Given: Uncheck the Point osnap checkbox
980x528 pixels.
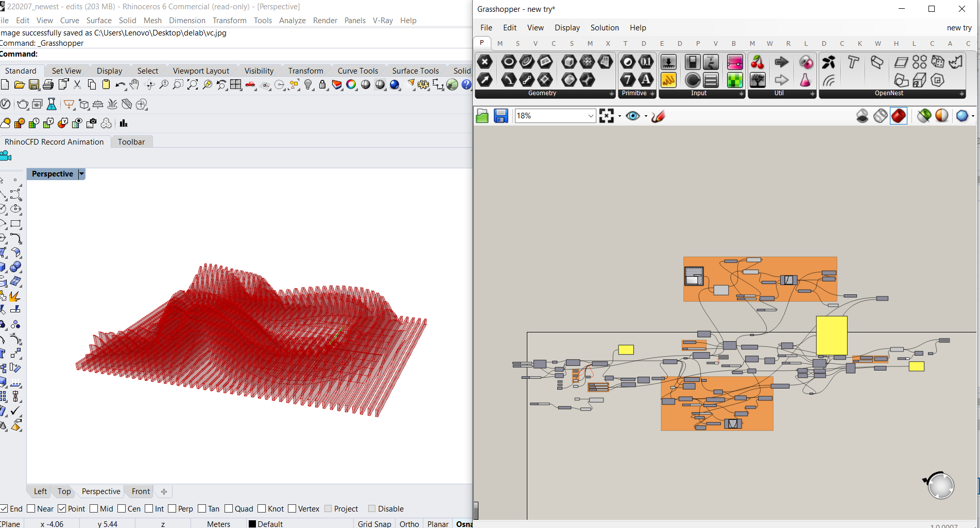Looking at the screenshot, I should point(62,509).
